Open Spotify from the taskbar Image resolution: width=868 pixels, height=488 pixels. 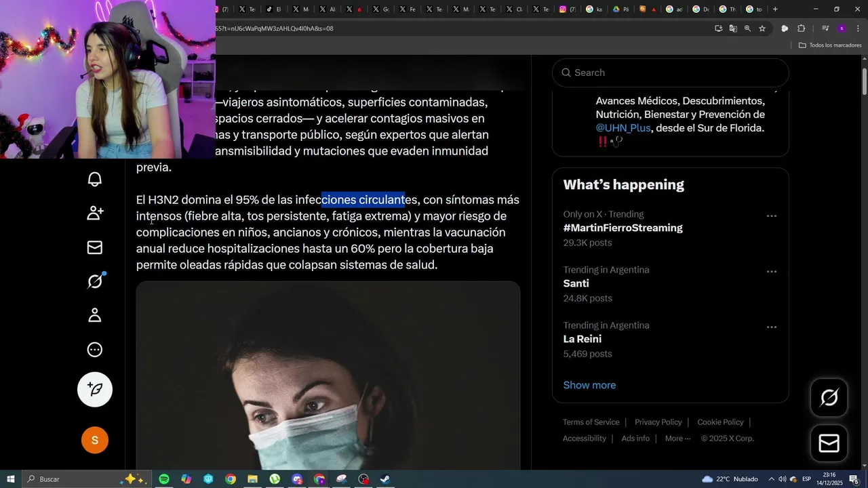coord(164,479)
